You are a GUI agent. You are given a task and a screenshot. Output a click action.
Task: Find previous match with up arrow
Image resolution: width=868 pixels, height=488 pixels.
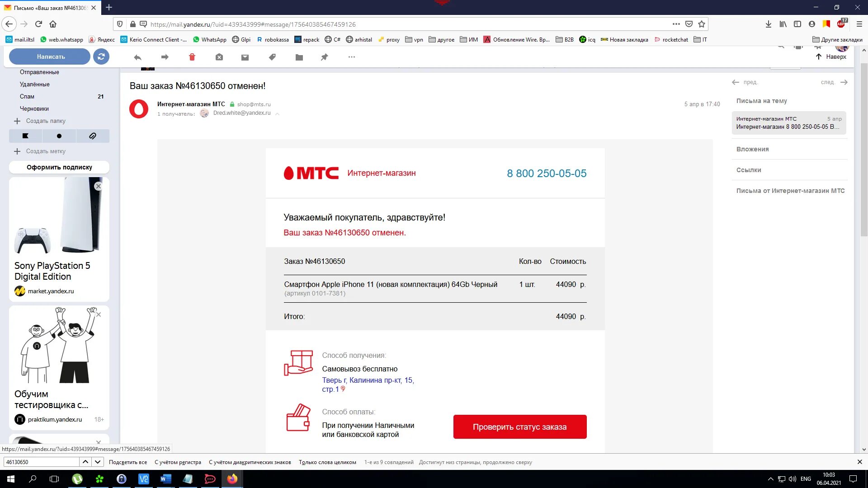click(x=85, y=462)
